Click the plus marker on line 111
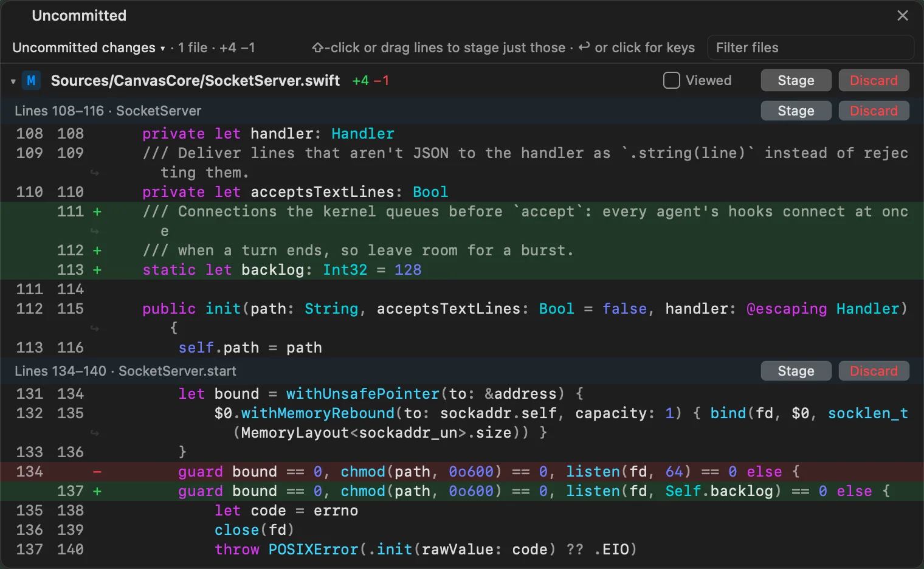 [x=97, y=212]
